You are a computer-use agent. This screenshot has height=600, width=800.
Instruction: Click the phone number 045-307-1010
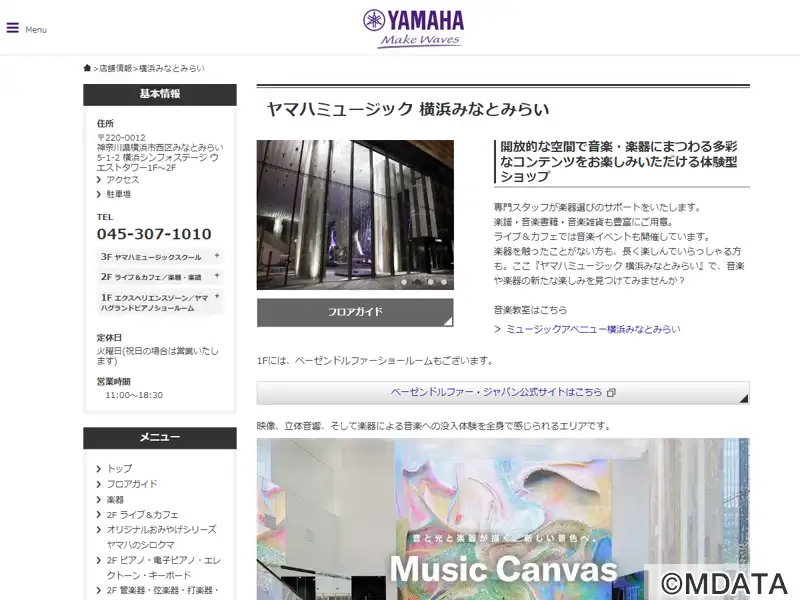pyautogui.click(x=154, y=234)
